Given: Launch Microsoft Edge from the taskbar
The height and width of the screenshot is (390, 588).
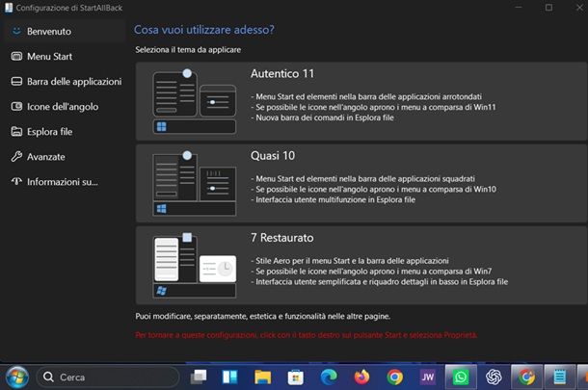Looking at the screenshot, I should (x=329, y=377).
